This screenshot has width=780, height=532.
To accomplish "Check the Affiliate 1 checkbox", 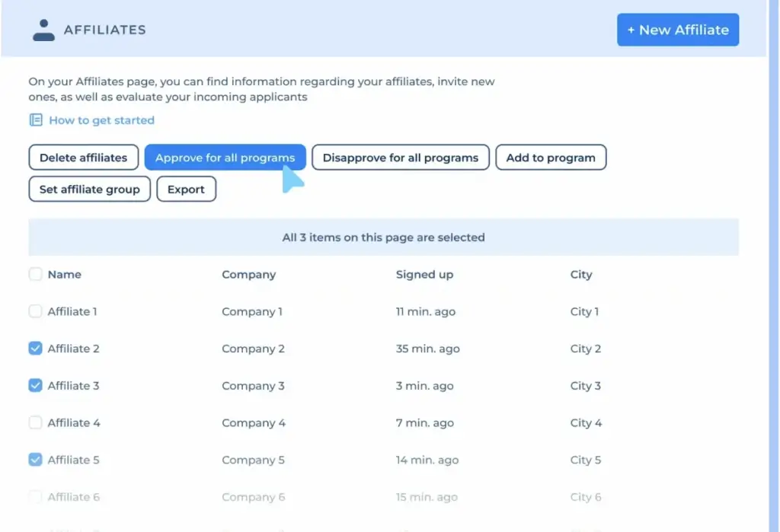I will 35,311.
